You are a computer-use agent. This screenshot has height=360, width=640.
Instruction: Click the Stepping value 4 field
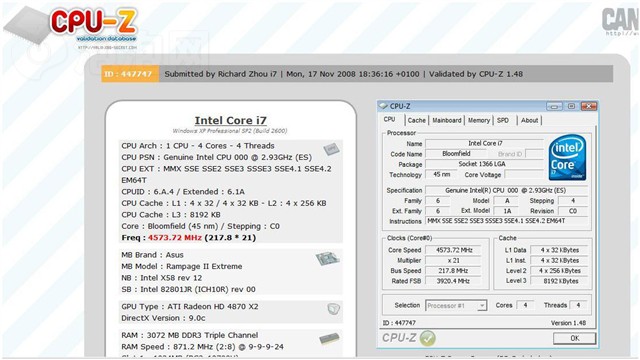pos(573,201)
